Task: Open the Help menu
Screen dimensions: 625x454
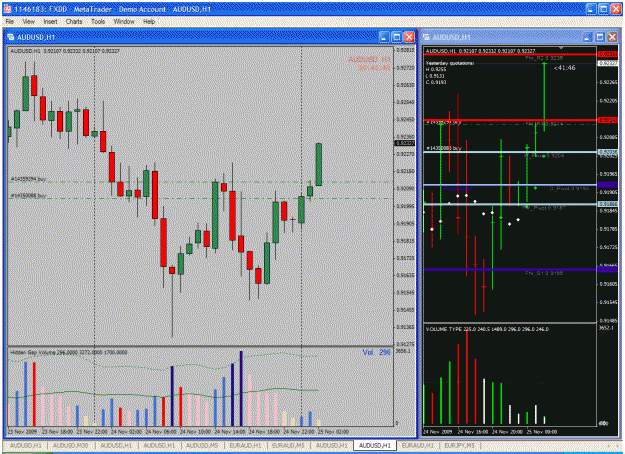Action: [149, 22]
